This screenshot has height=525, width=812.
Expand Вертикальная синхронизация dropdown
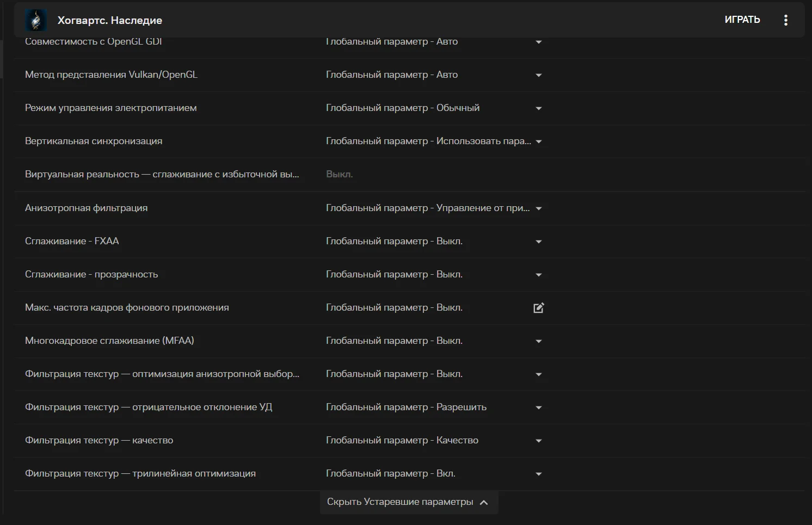coord(538,141)
